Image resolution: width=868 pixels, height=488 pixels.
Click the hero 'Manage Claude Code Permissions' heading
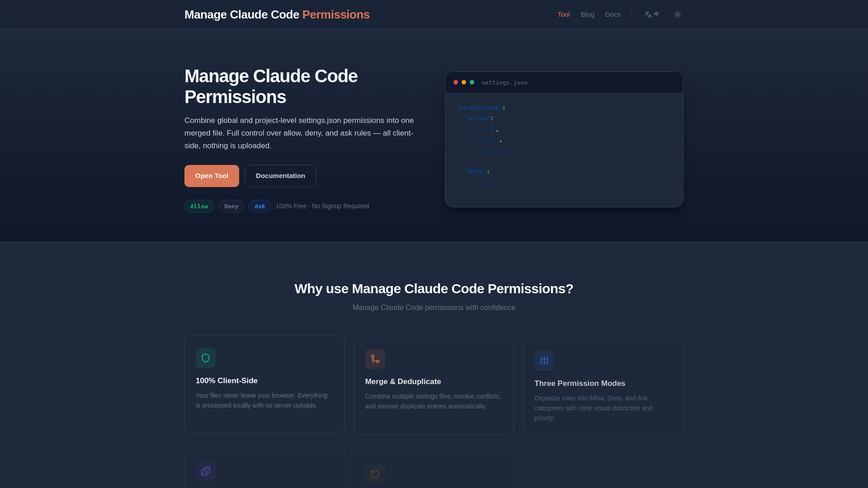(271, 86)
